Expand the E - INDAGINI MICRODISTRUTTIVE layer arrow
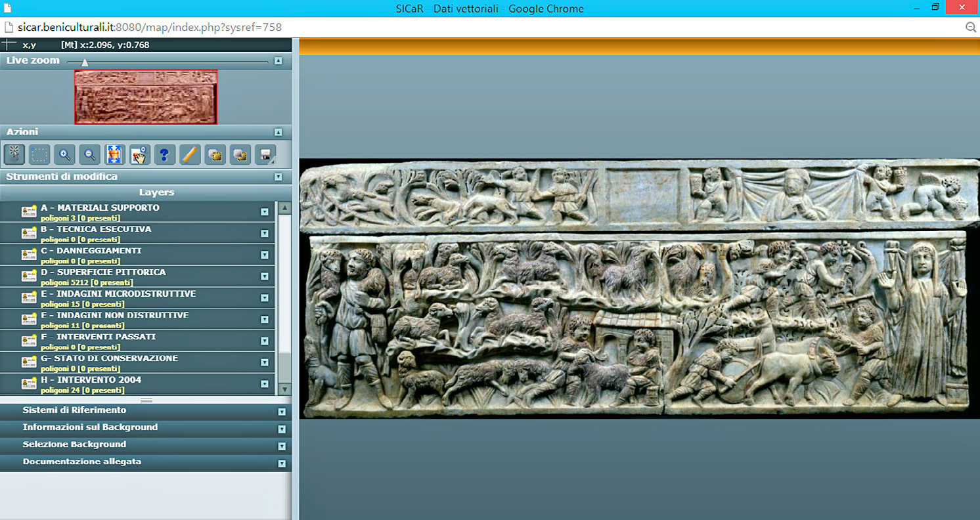 (x=265, y=297)
